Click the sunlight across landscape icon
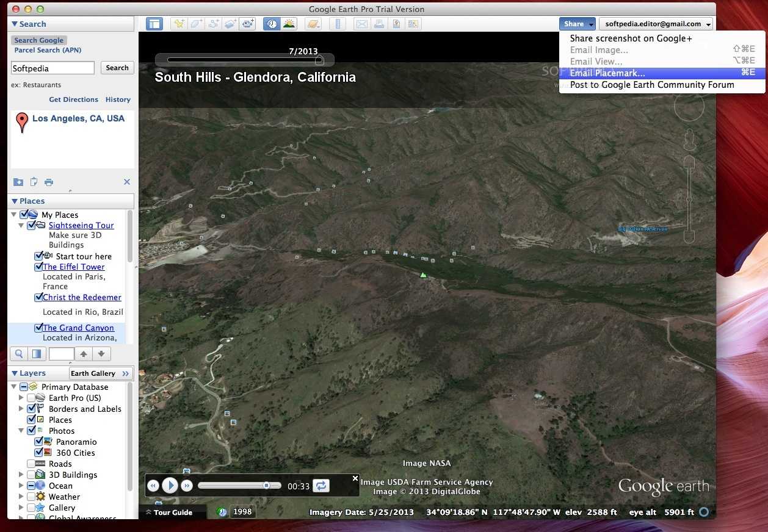Viewport: 768px width, 532px height. tap(289, 24)
